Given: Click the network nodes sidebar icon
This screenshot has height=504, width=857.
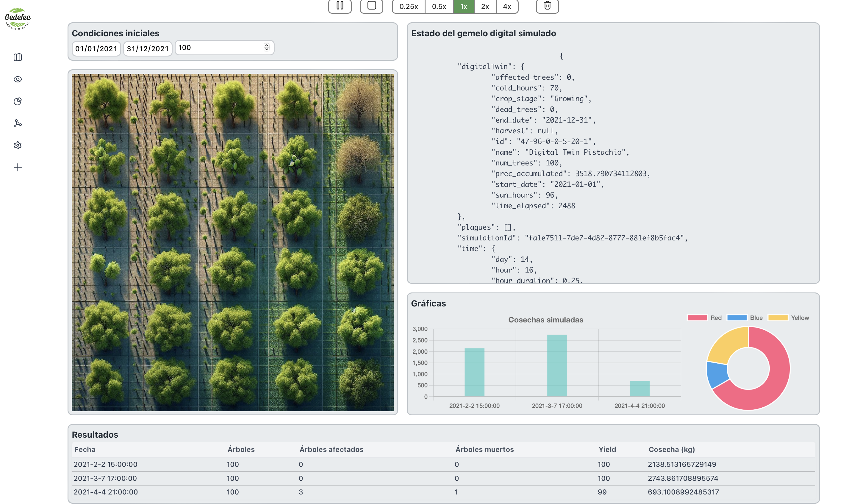Looking at the screenshot, I should click(x=18, y=123).
